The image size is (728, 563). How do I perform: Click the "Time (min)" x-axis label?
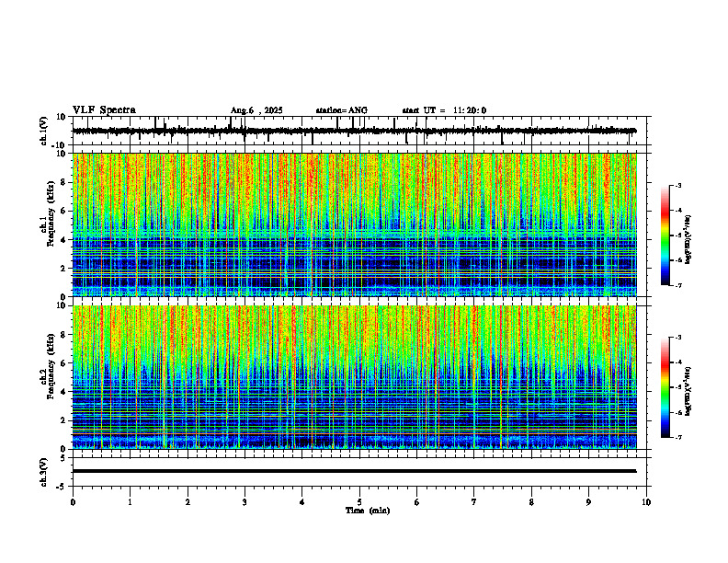(368, 511)
